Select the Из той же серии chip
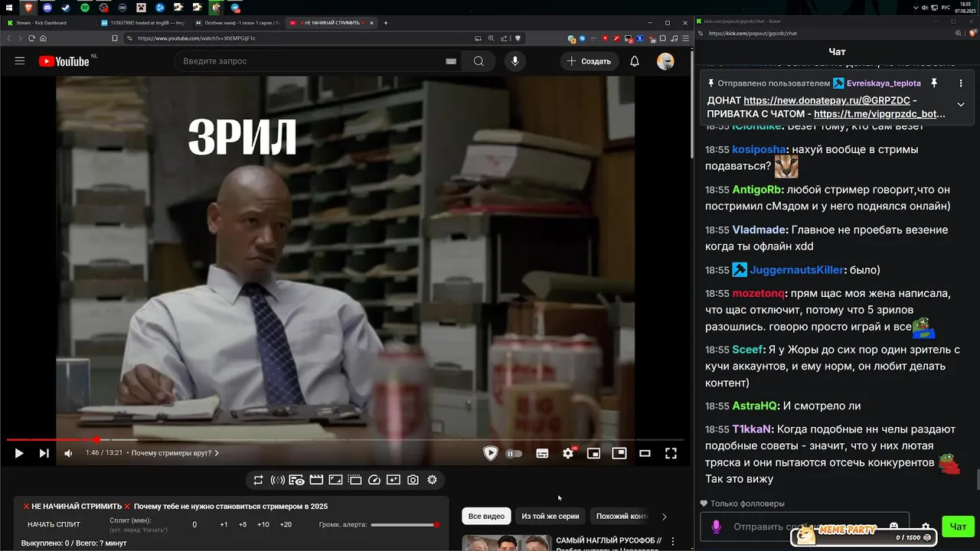980x551 pixels. (x=550, y=517)
